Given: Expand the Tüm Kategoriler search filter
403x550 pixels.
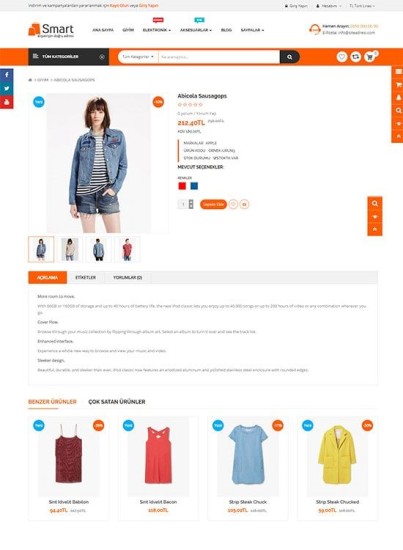Looking at the screenshot, I should [138, 57].
